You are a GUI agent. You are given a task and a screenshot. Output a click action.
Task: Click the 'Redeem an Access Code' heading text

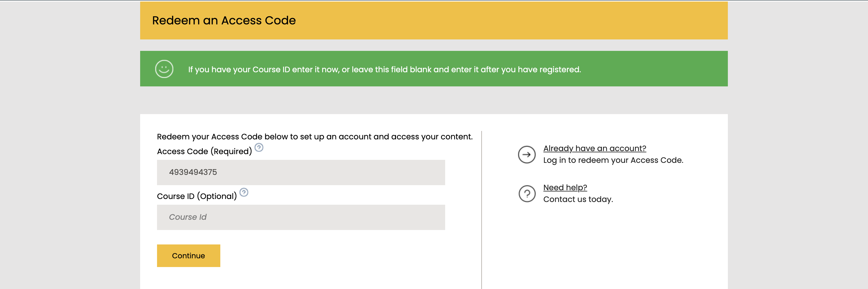[x=224, y=20]
